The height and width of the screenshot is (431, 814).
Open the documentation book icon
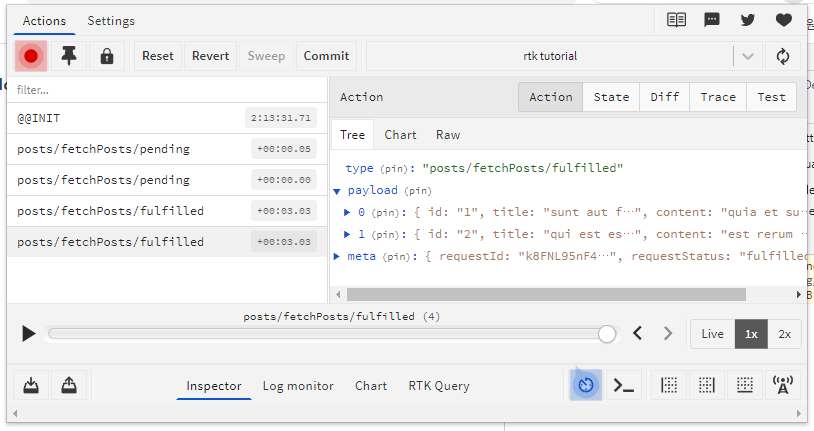[677, 20]
